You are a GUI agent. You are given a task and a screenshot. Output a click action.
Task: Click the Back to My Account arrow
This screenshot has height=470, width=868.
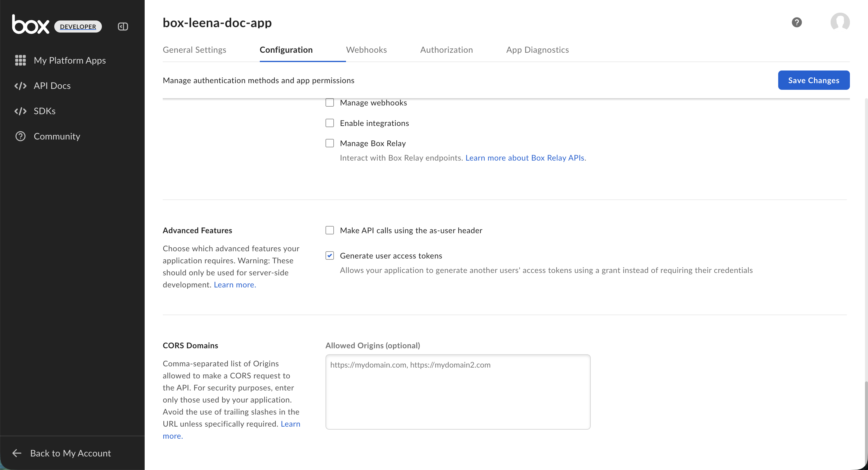pos(17,453)
